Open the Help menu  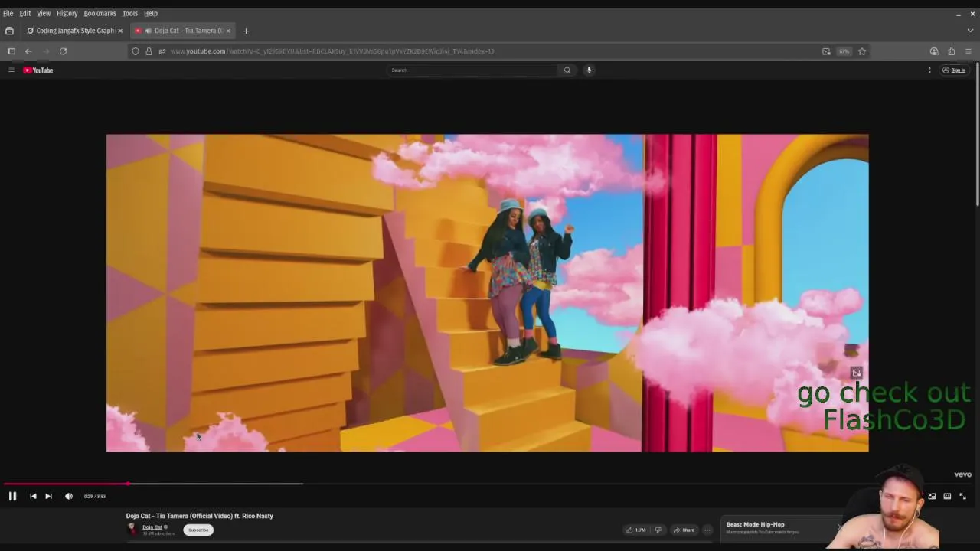(151, 13)
